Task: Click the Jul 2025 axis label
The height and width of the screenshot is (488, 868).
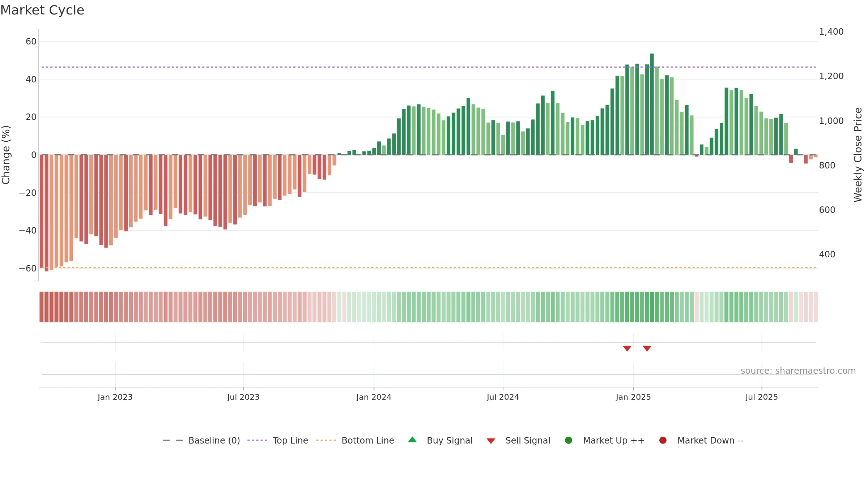Action: point(762,397)
